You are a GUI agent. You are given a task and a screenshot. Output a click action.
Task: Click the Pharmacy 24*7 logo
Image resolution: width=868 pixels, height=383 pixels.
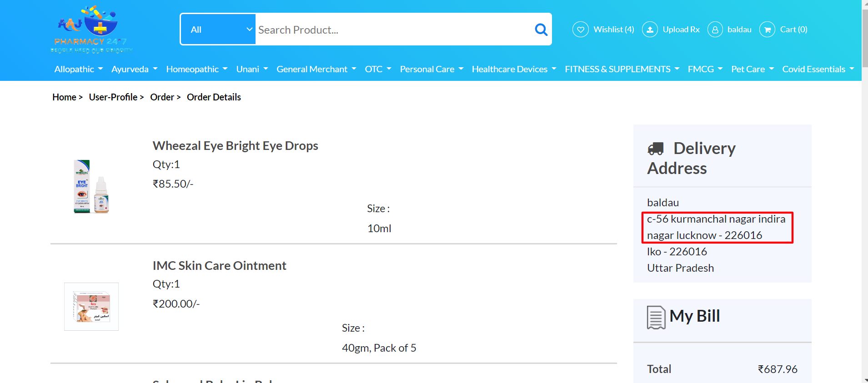(91, 30)
